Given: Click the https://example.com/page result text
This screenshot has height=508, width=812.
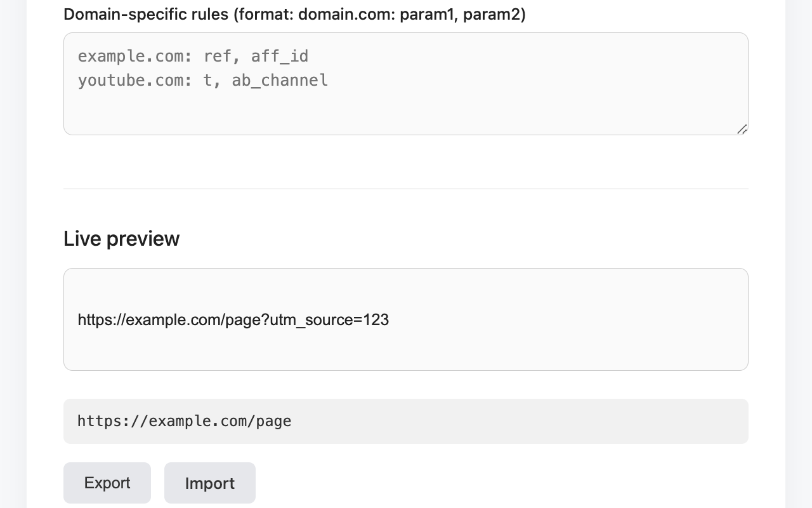Looking at the screenshot, I should (185, 421).
